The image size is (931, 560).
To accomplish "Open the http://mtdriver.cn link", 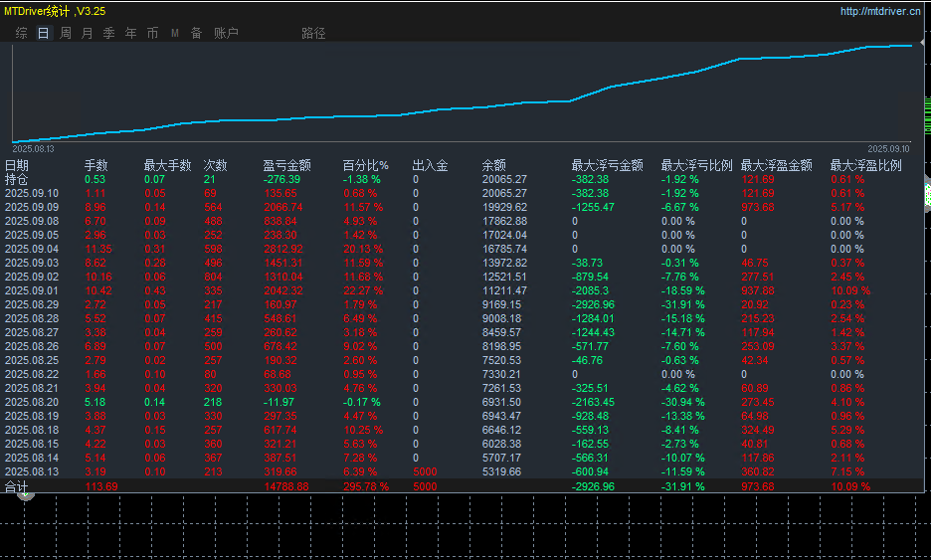I will click(880, 11).
